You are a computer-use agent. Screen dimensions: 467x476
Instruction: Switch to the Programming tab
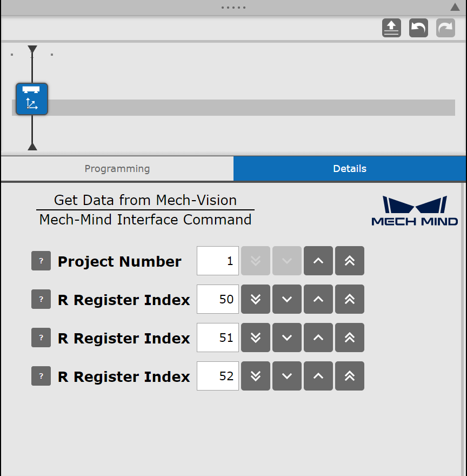tap(117, 168)
